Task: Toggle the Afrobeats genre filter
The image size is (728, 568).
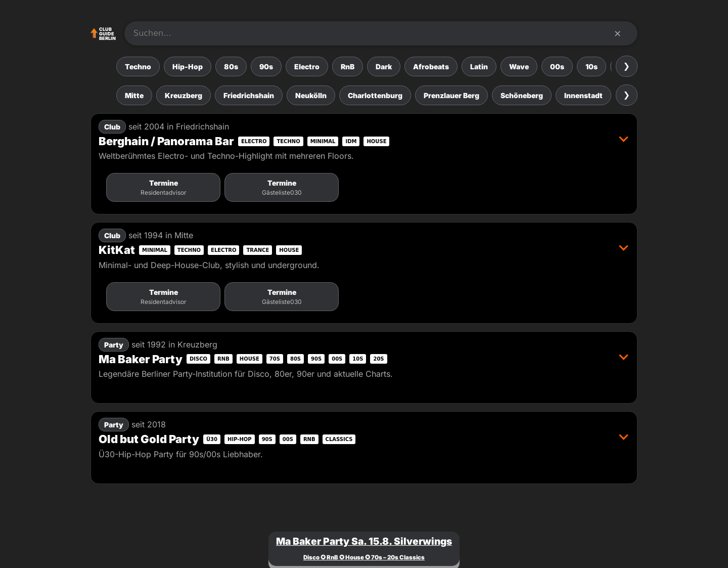Action: 431,67
